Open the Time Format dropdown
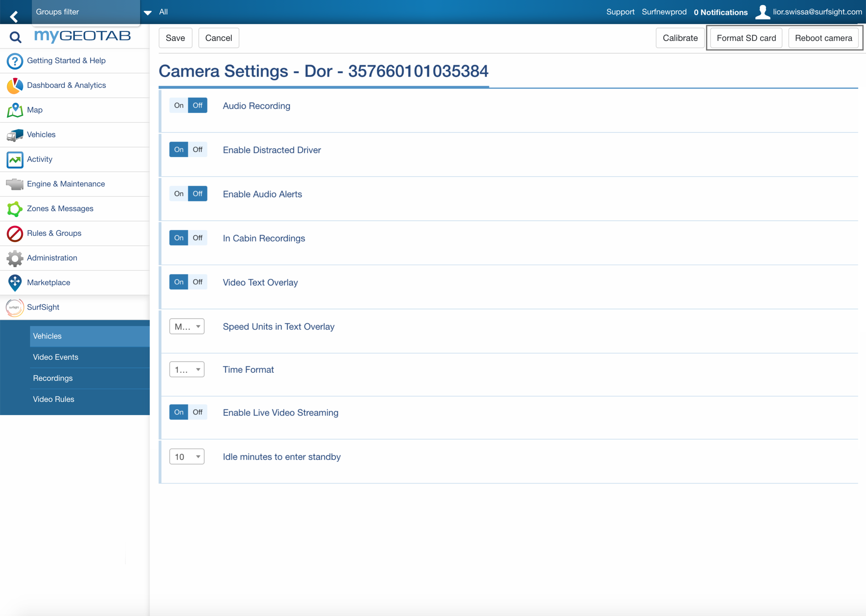 [x=187, y=369]
